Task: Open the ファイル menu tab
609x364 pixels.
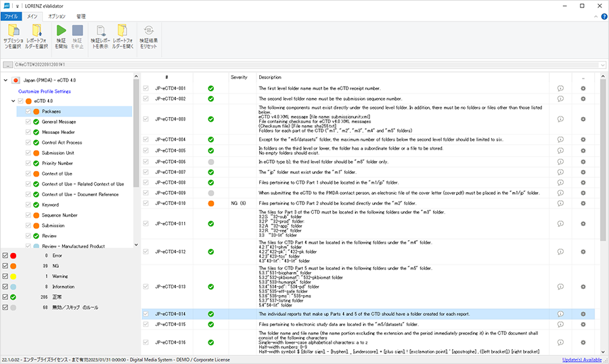Action: point(12,16)
